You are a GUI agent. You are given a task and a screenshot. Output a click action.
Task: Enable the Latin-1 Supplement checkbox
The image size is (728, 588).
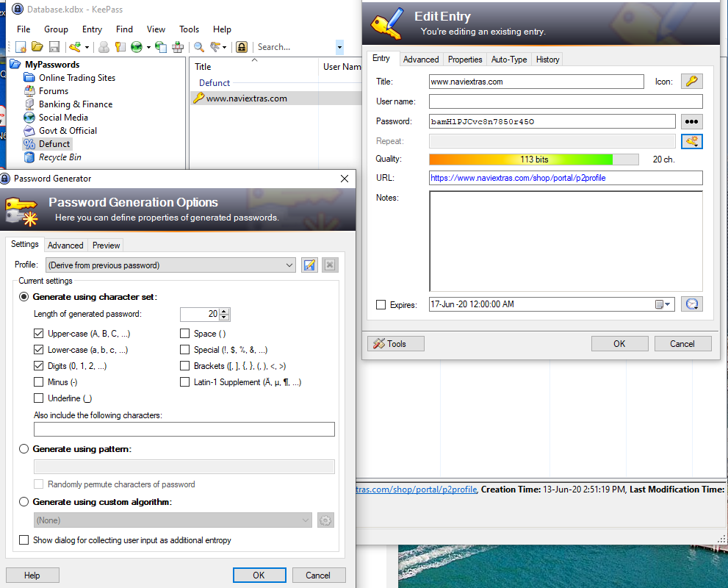[185, 381]
